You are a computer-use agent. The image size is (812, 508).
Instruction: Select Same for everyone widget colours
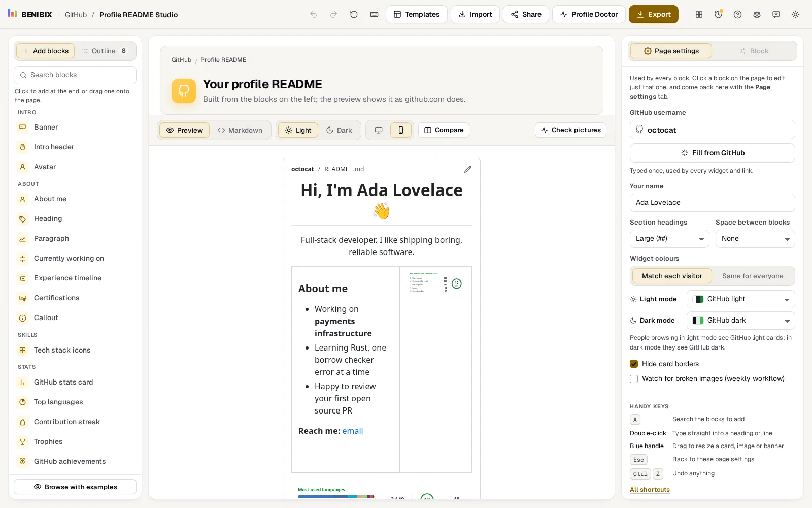753,276
